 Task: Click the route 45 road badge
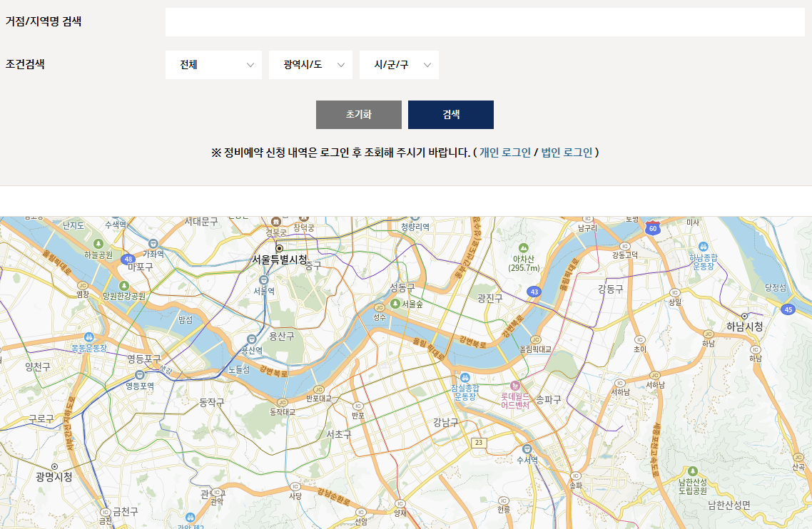[788, 309]
